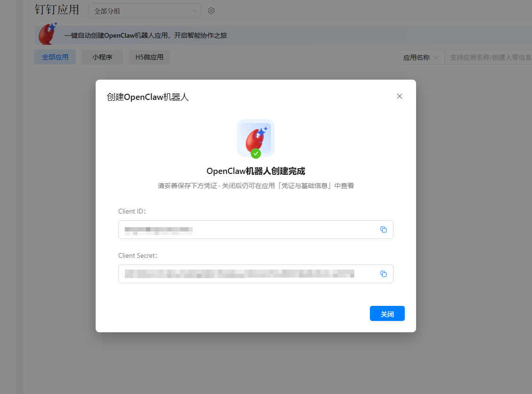Click the OpenClaw robot icon in the dialog

pyautogui.click(x=256, y=138)
